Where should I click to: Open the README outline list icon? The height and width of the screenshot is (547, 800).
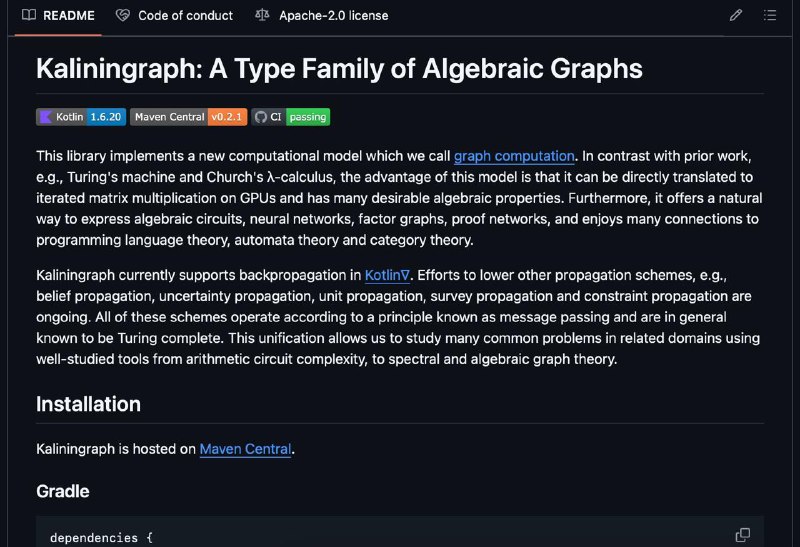(770, 15)
